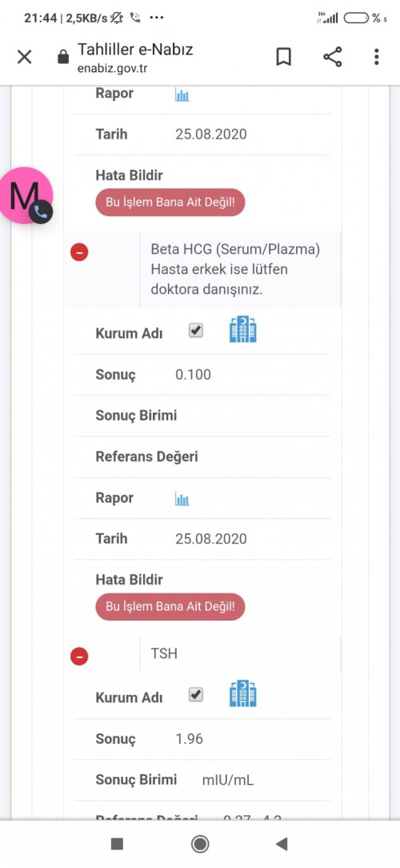This screenshot has height=868, width=400.
Task: Tap Android back triangle button
Action: point(282,844)
